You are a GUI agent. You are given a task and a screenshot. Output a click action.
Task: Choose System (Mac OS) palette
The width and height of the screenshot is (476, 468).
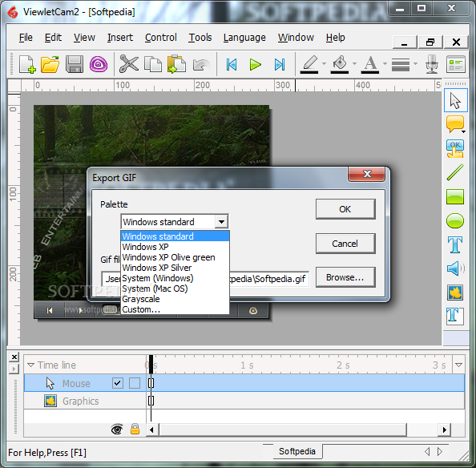point(175,288)
